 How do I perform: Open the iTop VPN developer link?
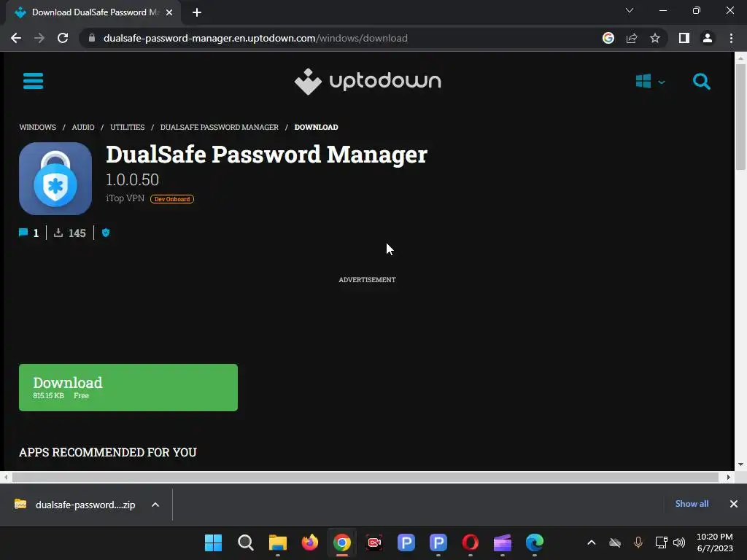(125, 198)
